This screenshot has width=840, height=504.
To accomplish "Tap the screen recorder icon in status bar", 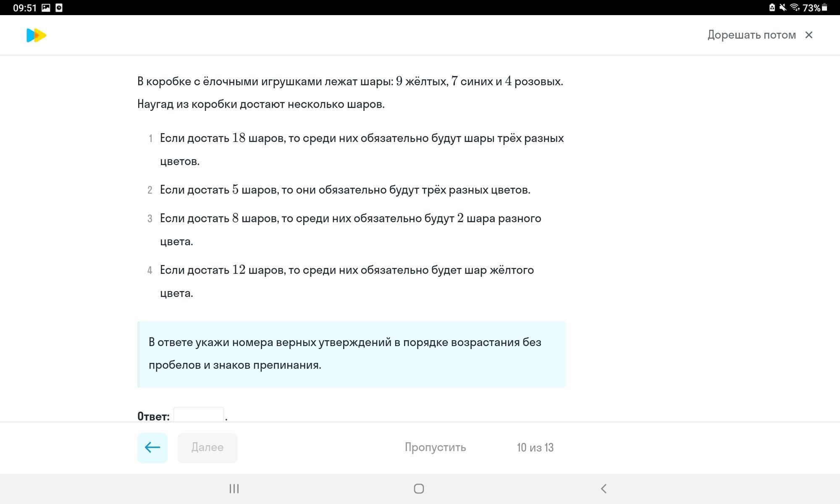I will point(59,8).
